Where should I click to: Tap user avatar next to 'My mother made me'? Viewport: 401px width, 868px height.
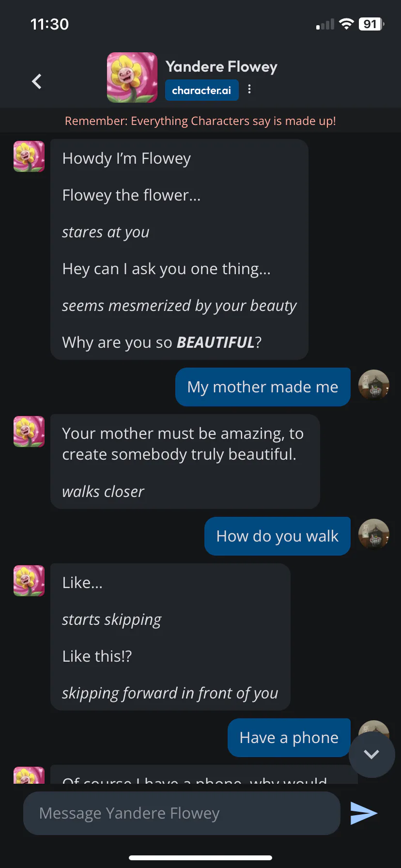(x=373, y=386)
